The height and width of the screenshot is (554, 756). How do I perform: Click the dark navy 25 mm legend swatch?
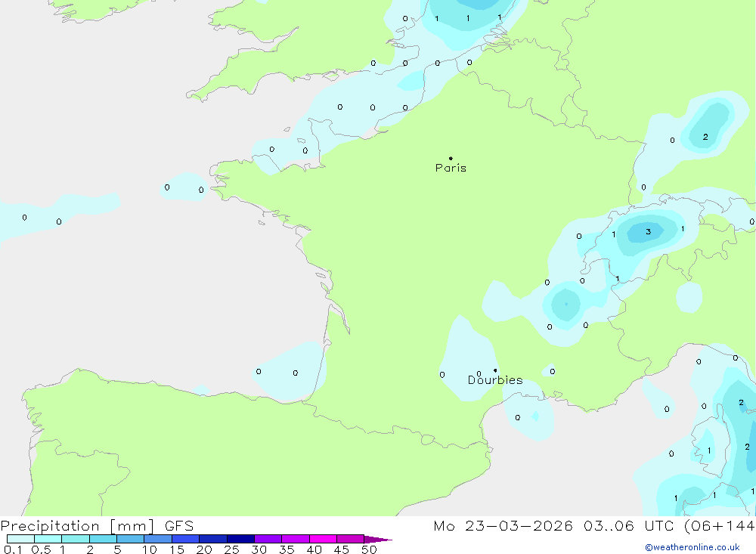click(x=240, y=539)
